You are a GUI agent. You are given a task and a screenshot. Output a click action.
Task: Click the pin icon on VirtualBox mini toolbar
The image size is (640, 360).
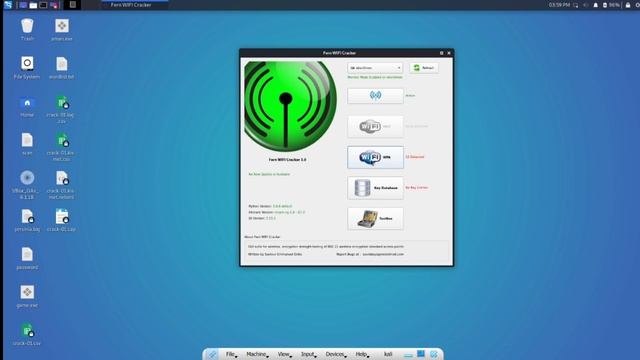(212, 354)
